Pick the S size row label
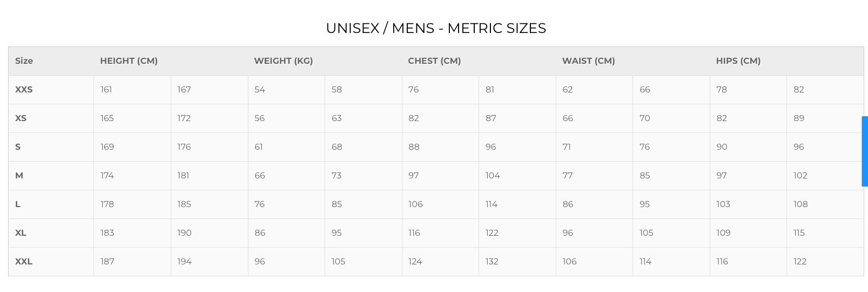 click(x=18, y=147)
